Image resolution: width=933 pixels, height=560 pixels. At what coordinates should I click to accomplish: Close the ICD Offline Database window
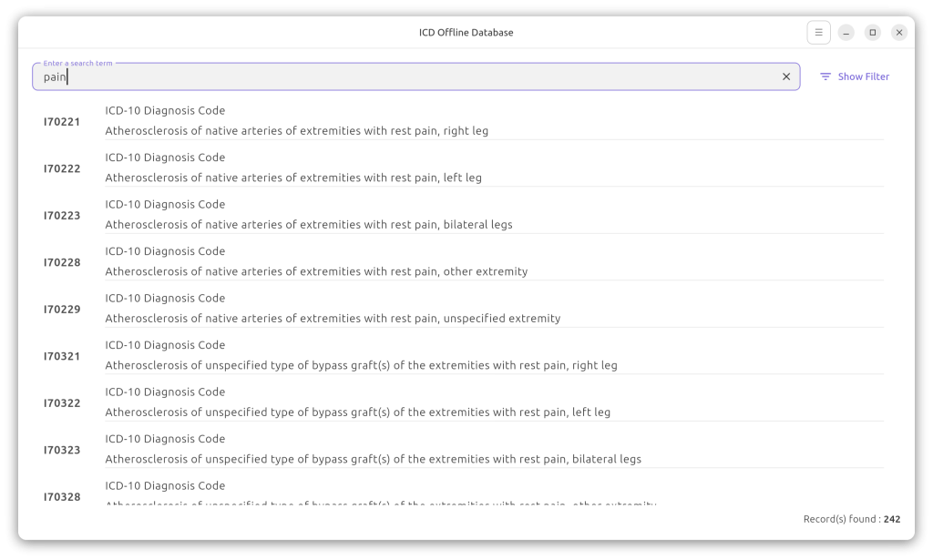[x=899, y=33]
